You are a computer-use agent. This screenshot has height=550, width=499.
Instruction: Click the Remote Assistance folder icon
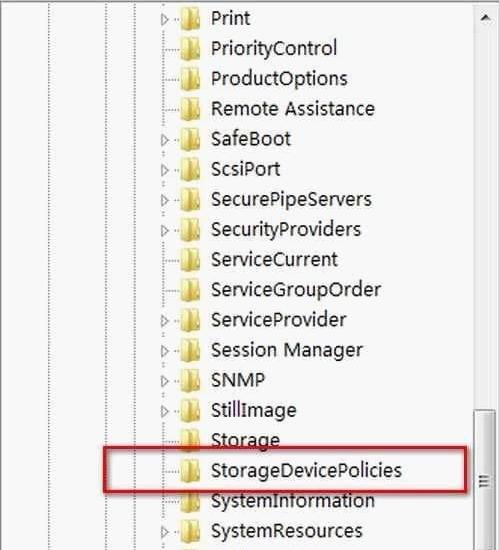(x=190, y=109)
